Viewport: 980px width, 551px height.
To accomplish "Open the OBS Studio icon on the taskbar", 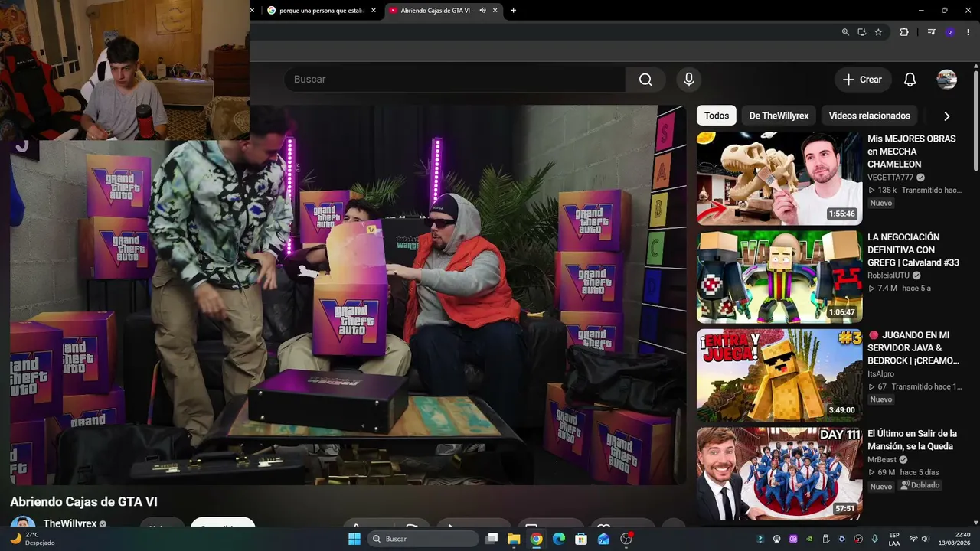I will 626,539.
